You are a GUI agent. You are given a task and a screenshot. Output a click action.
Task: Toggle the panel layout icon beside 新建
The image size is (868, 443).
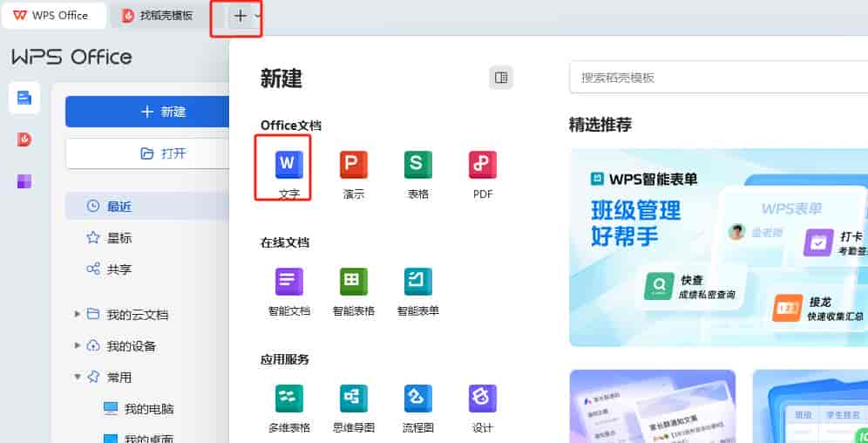[x=501, y=78]
